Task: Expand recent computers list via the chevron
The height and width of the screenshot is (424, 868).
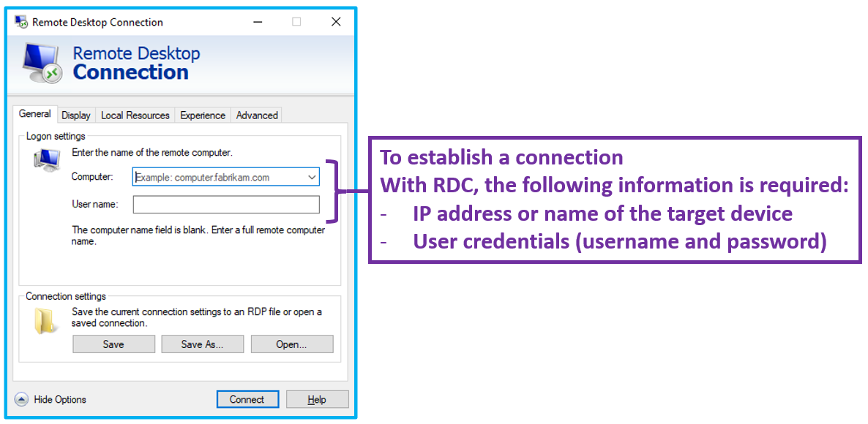Action: click(x=312, y=176)
